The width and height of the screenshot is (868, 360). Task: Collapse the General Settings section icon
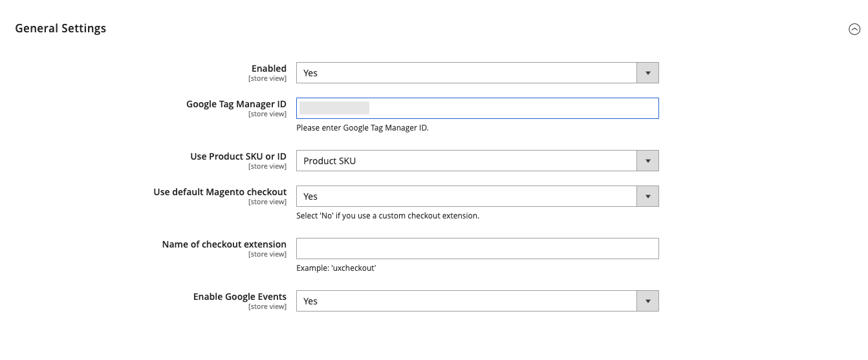(854, 29)
